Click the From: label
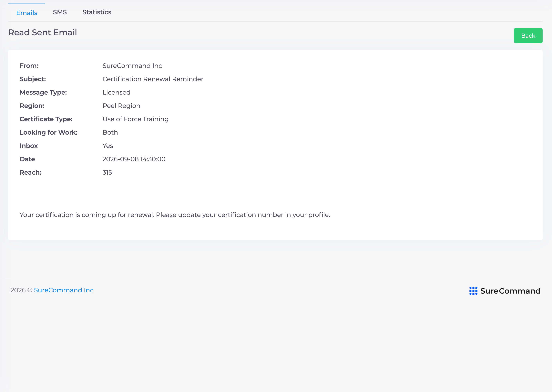552x392 pixels. (x=29, y=66)
